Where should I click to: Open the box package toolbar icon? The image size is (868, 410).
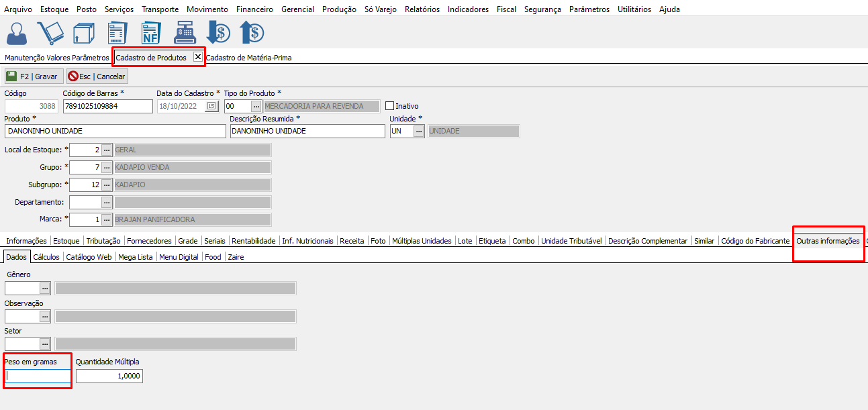coord(83,33)
